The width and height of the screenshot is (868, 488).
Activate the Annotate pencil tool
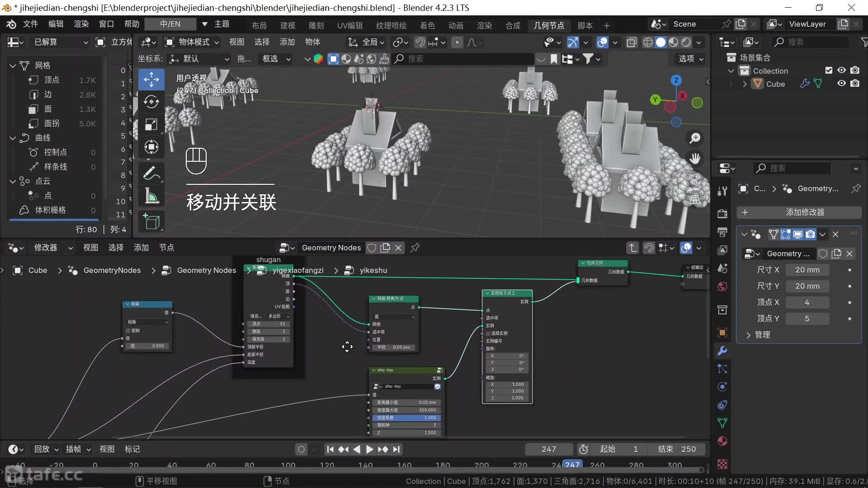151,174
